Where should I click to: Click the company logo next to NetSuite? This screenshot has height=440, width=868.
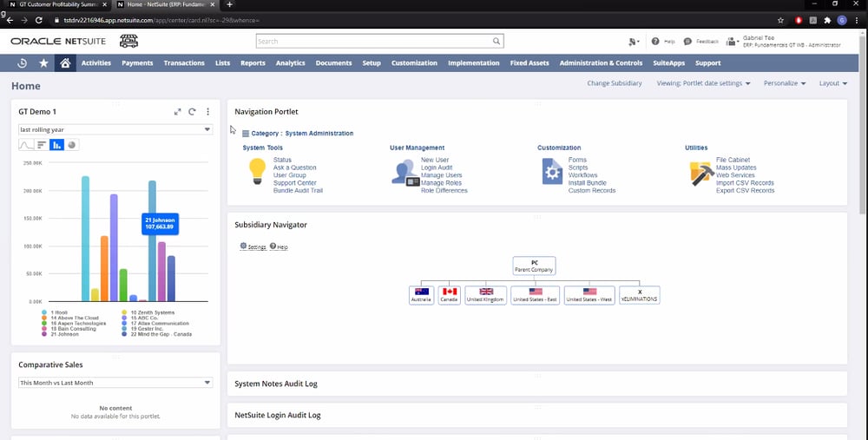tap(129, 41)
